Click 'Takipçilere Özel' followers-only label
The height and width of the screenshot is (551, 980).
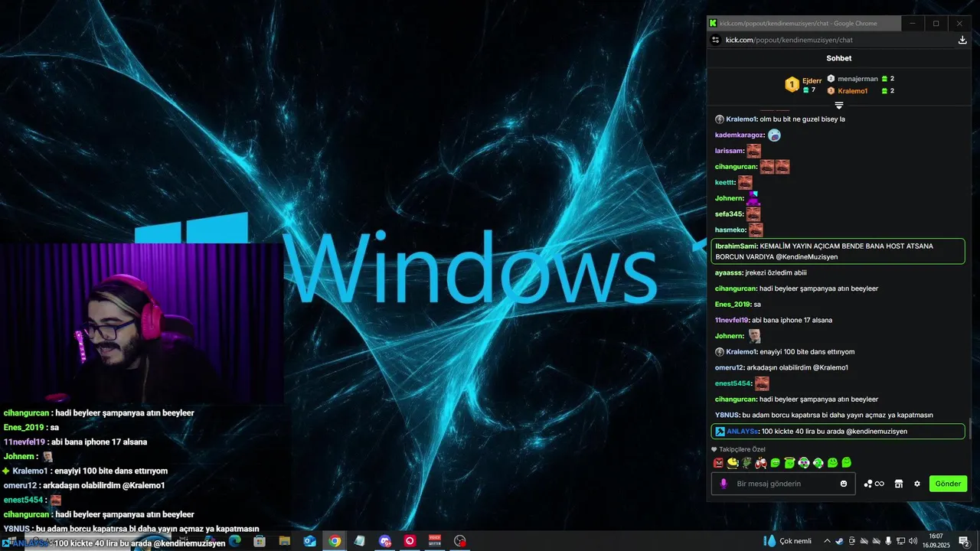click(x=742, y=449)
